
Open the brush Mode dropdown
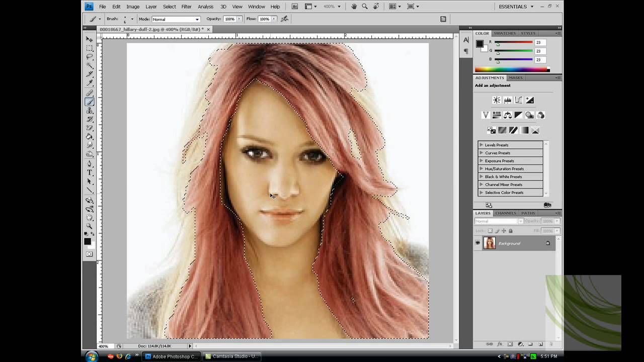[x=176, y=19]
